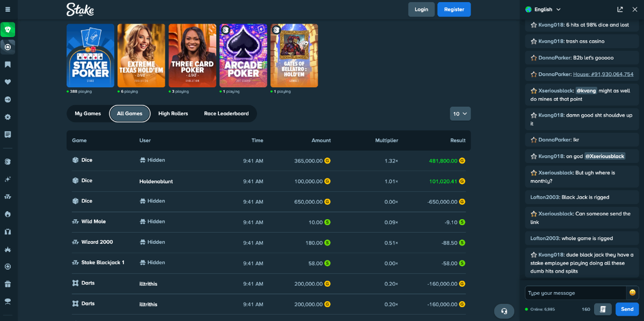Click Kvang018's name on 'trash ass casino'

click(551, 41)
